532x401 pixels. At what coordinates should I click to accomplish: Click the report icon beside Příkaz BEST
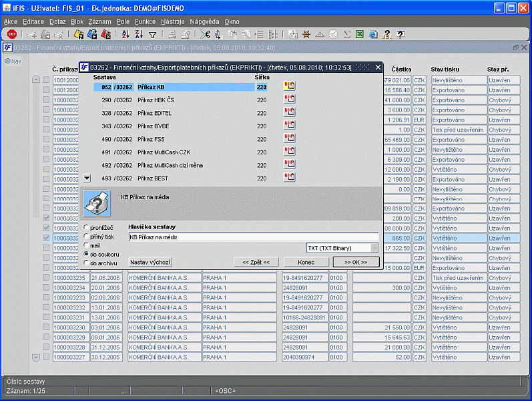[x=289, y=178]
